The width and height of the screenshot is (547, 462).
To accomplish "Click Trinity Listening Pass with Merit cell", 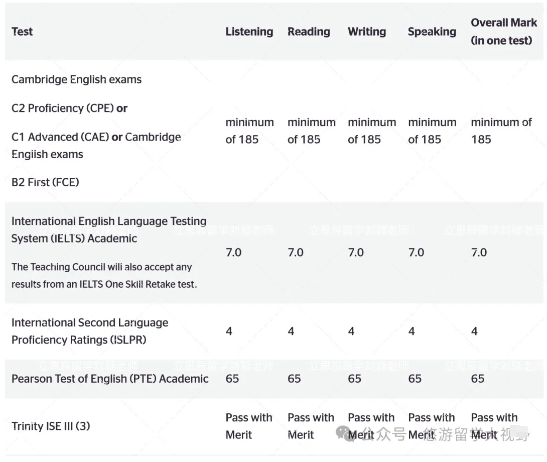I will [x=249, y=426].
